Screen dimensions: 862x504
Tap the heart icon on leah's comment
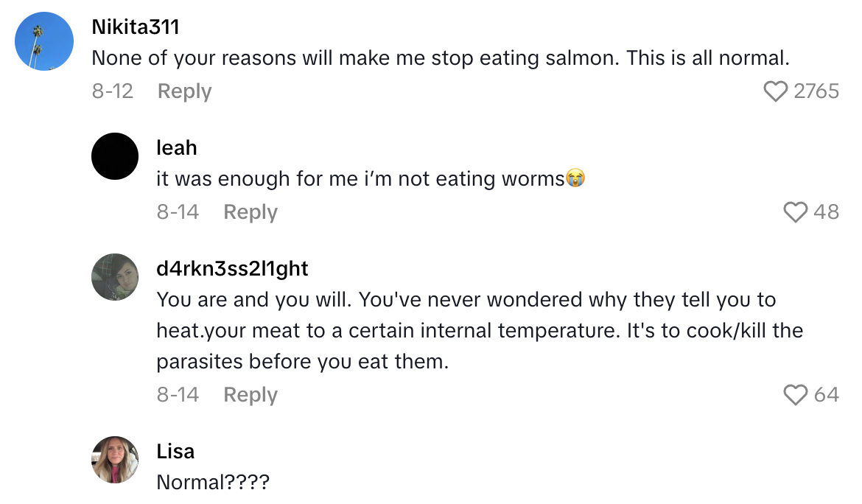(796, 212)
